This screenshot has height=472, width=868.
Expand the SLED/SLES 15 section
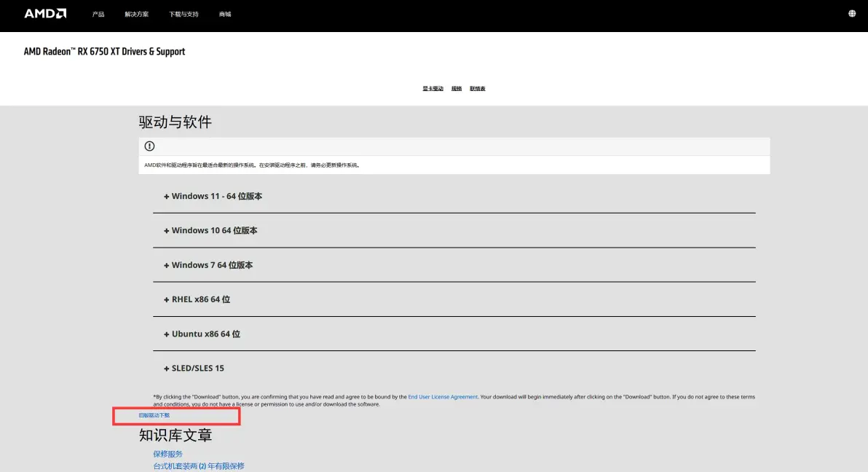[454, 369]
